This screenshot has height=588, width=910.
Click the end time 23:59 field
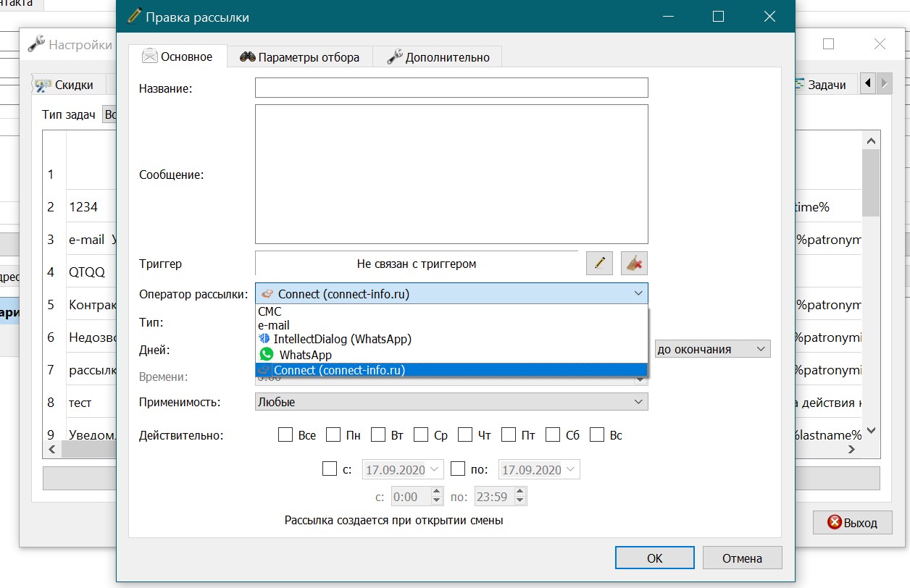(493, 496)
